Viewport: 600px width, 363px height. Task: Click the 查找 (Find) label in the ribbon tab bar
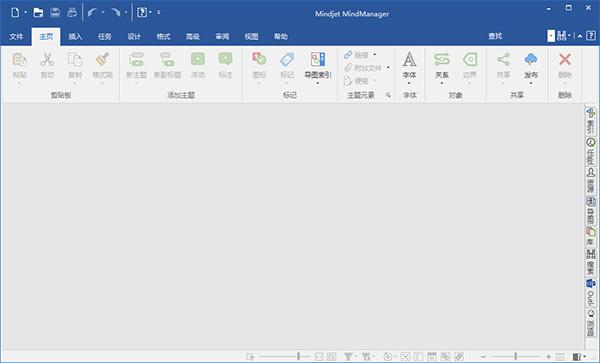(495, 36)
